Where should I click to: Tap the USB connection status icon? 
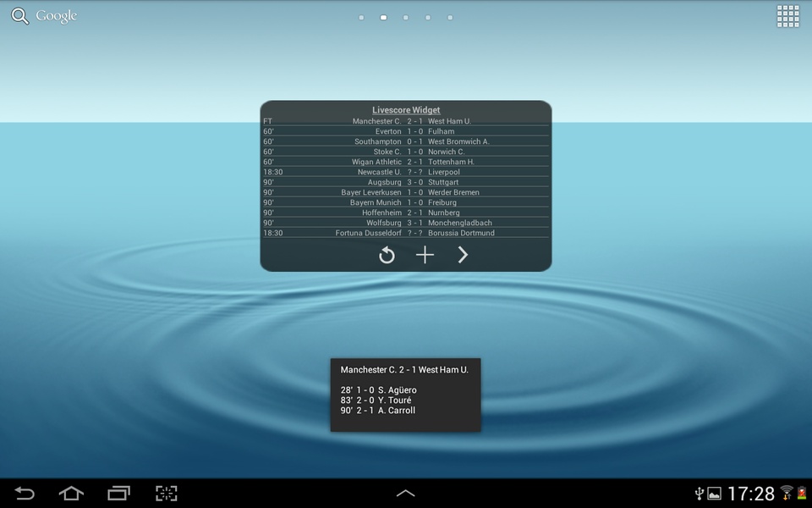pos(699,494)
